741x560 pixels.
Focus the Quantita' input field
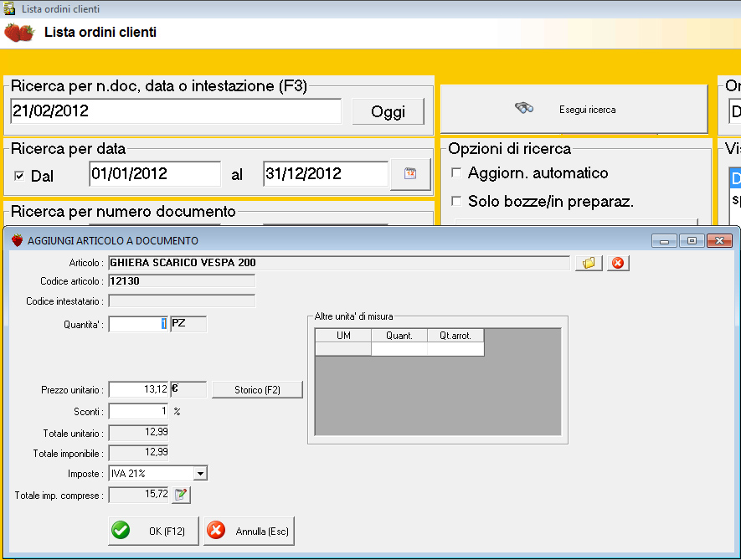click(138, 324)
